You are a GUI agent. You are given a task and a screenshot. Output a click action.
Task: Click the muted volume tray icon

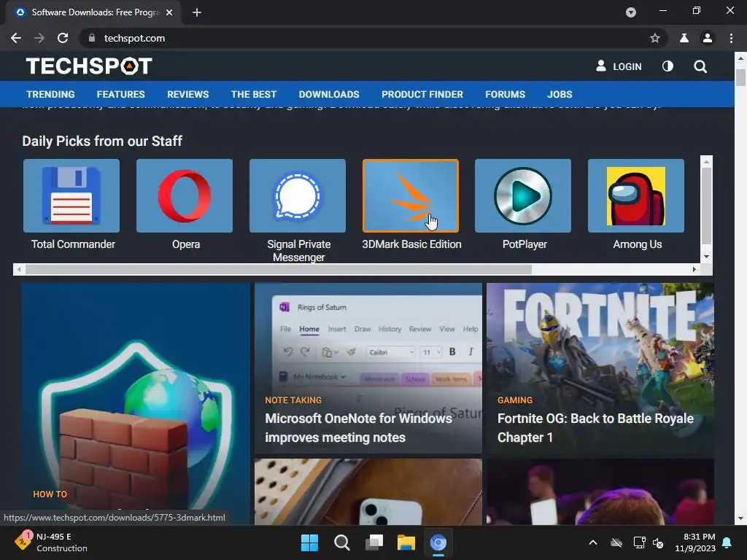pos(659,542)
